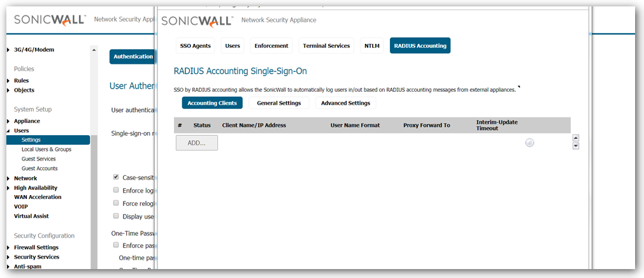Click the move-up arrow beside the table
Viewport: 644px width, 278px height.
(x=576, y=138)
